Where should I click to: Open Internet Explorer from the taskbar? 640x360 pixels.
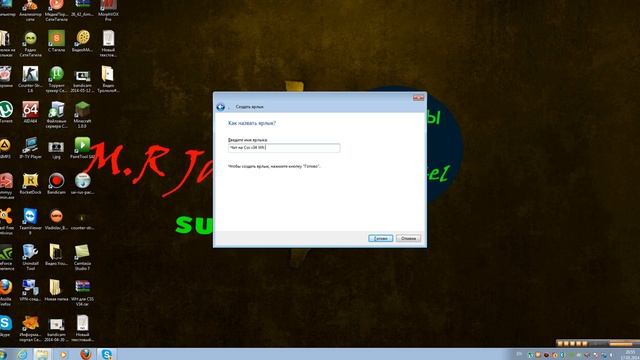(x=22, y=354)
